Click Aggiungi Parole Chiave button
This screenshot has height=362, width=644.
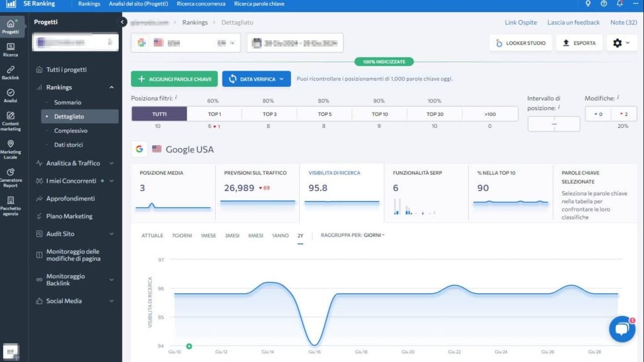174,79
